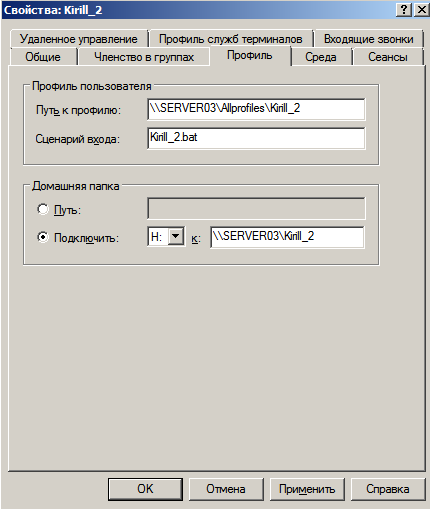The height and width of the screenshot is (509, 430).
Task: Open the Профиль служб терминалов tab
Action: tap(231, 39)
